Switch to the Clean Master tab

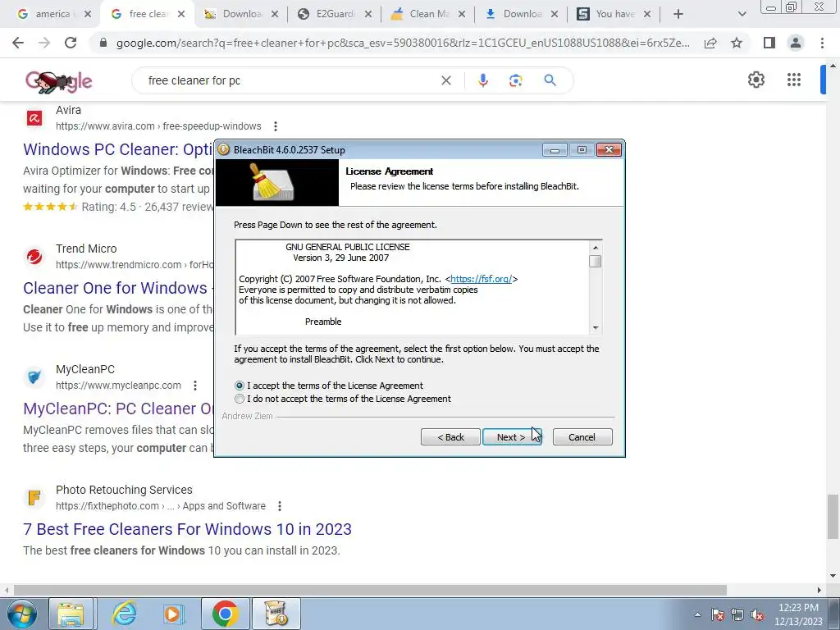pos(428,14)
